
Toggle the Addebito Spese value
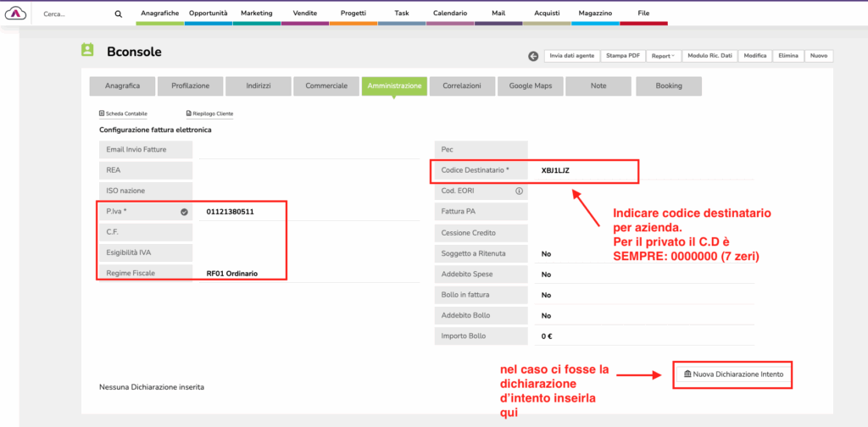[547, 274]
